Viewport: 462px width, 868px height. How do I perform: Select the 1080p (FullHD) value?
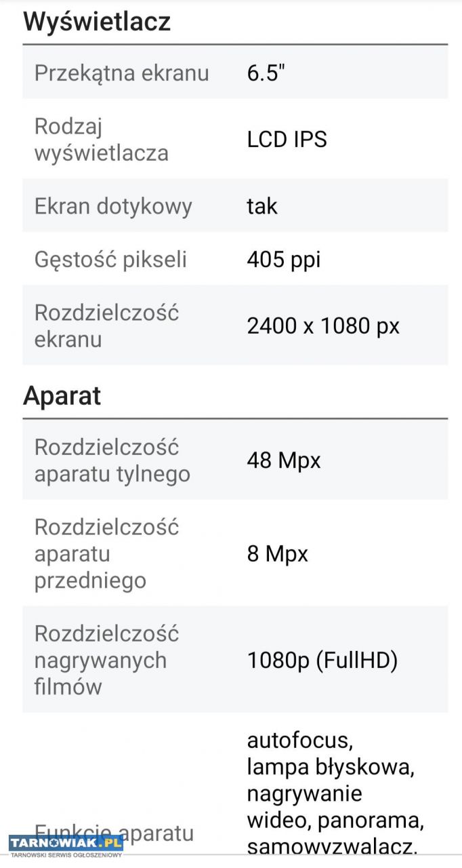click(322, 660)
